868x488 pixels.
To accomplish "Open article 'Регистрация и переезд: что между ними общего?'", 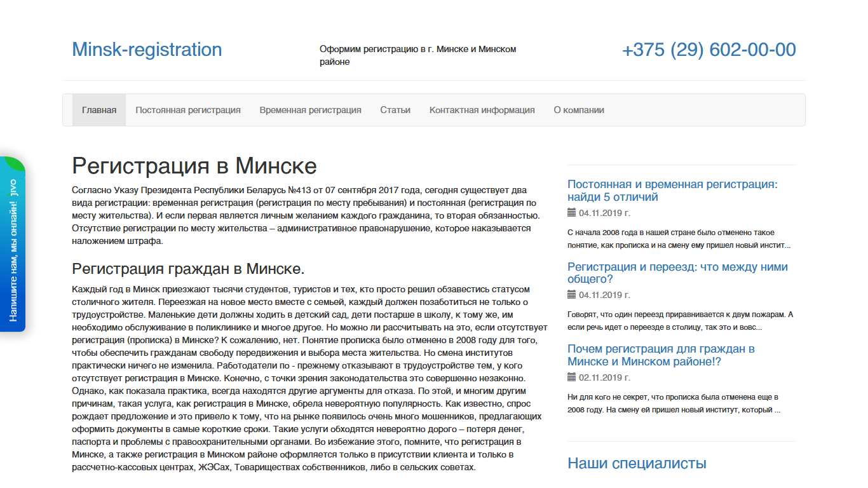I will [677, 273].
